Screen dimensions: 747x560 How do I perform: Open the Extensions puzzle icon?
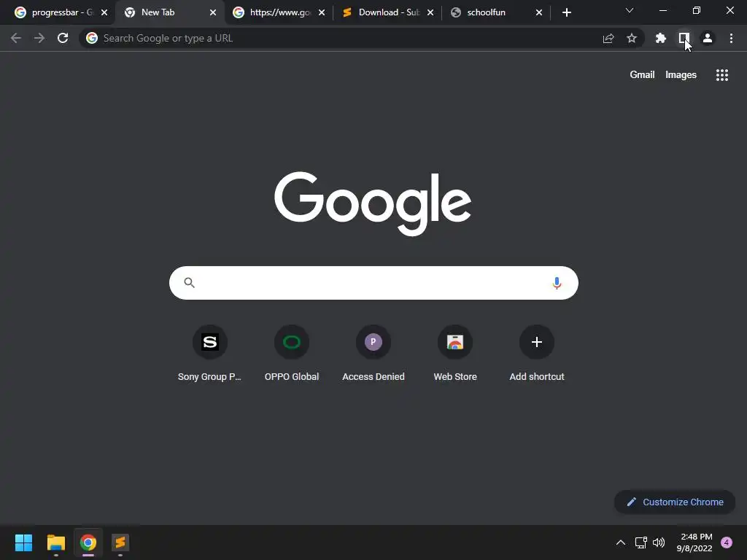pyautogui.click(x=661, y=38)
